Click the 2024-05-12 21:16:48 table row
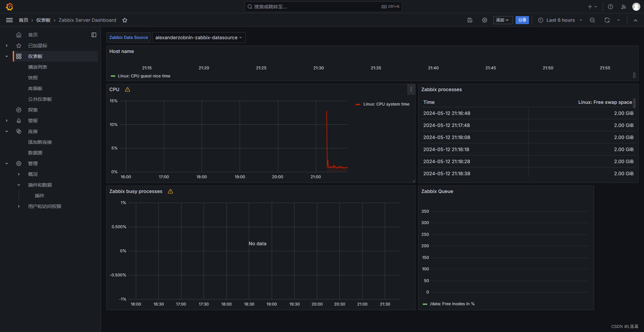 coord(528,113)
